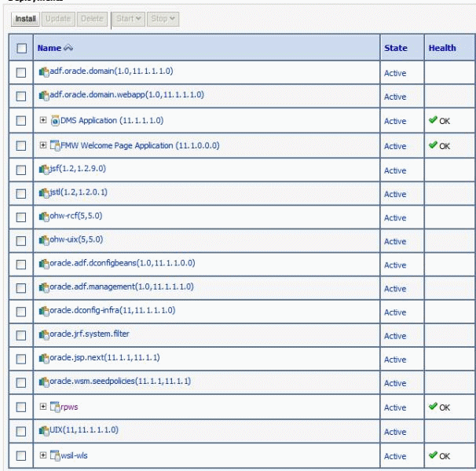476x471 pixels.
Task: Open the adf.oracle.domain.webapp(1.0,11.1.1.1.0) link
Action: click(127, 95)
